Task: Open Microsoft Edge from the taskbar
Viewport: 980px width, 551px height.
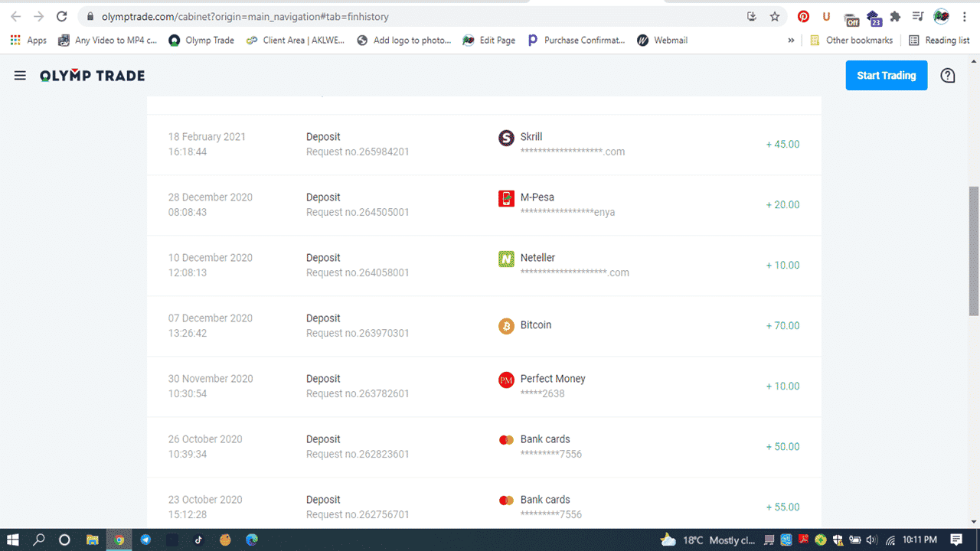Action: click(252, 540)
